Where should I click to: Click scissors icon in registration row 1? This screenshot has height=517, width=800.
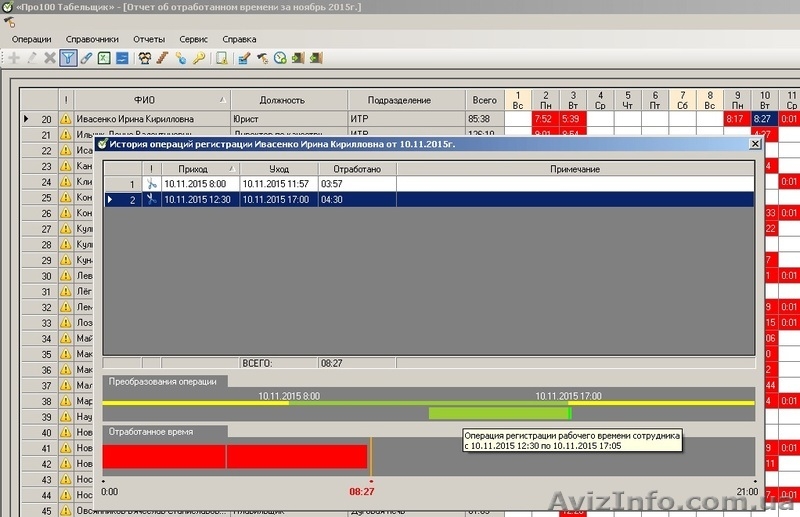[x=150, y=184]
